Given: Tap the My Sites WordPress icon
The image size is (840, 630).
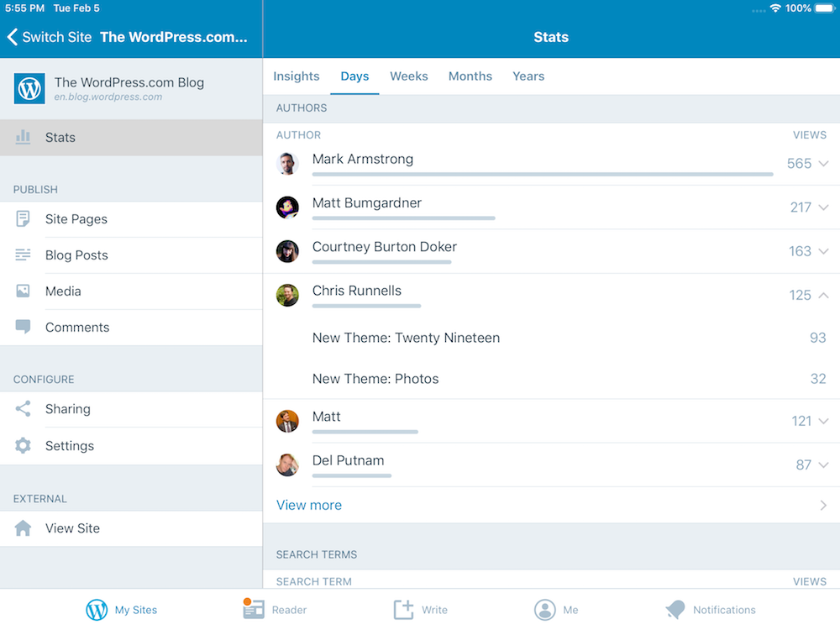Looking at the screenshot, I should coord(97,610).
